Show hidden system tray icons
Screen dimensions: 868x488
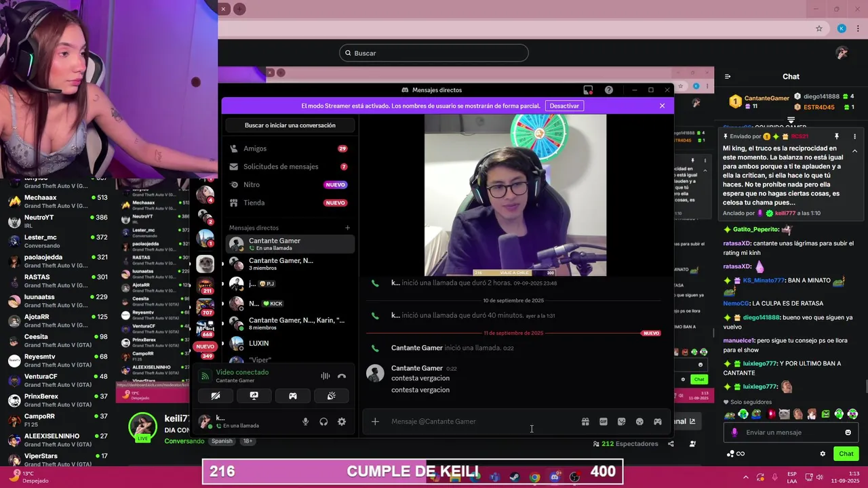click(746, 477)
